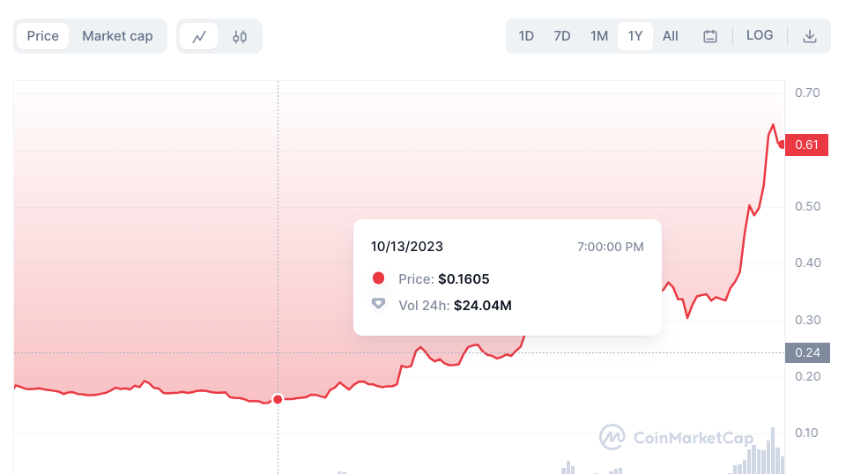This screenshot has height=474, width=868.
Task: Download chart data via download icon
Action: click(x=809, y=36)
